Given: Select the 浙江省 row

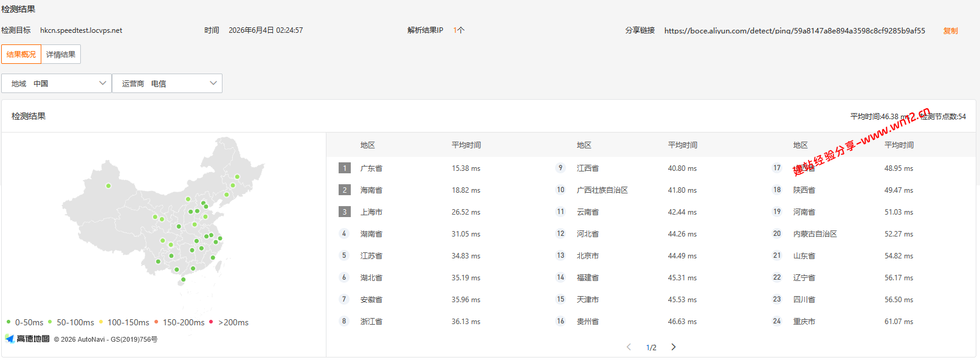Looking at the screenshot, I should click(x=435, y=322).
